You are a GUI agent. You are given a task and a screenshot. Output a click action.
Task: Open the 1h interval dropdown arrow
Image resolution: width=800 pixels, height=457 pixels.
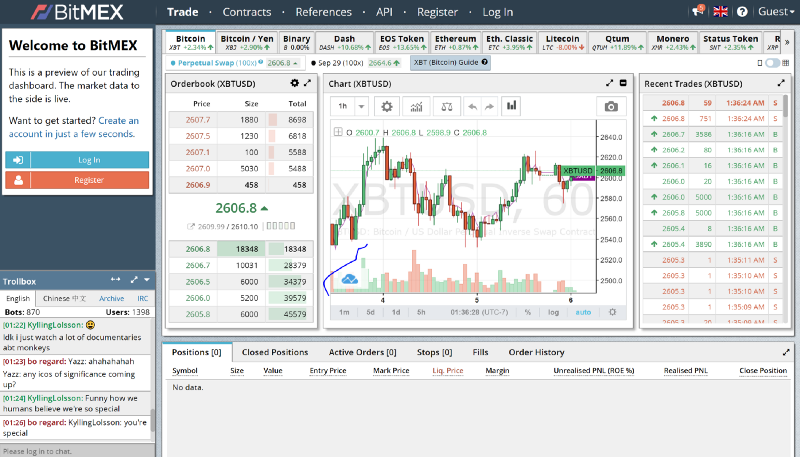361,106
